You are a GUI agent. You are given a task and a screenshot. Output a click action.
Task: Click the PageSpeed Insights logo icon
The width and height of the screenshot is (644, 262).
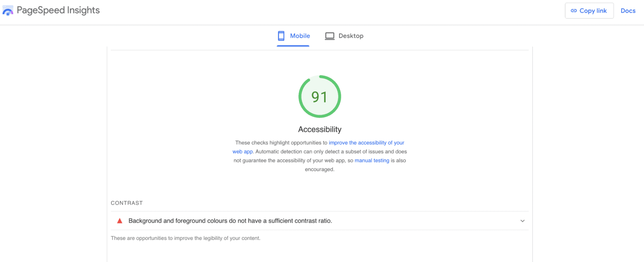click(x=8, y=11)
